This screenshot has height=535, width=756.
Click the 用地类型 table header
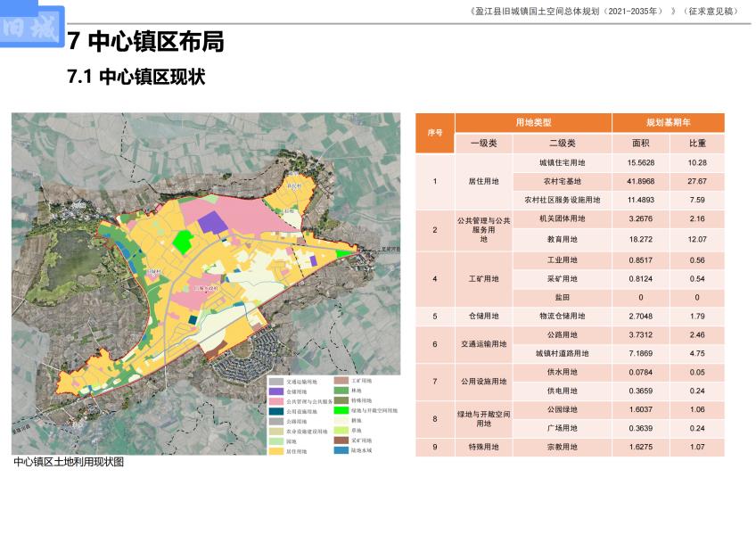533,122
